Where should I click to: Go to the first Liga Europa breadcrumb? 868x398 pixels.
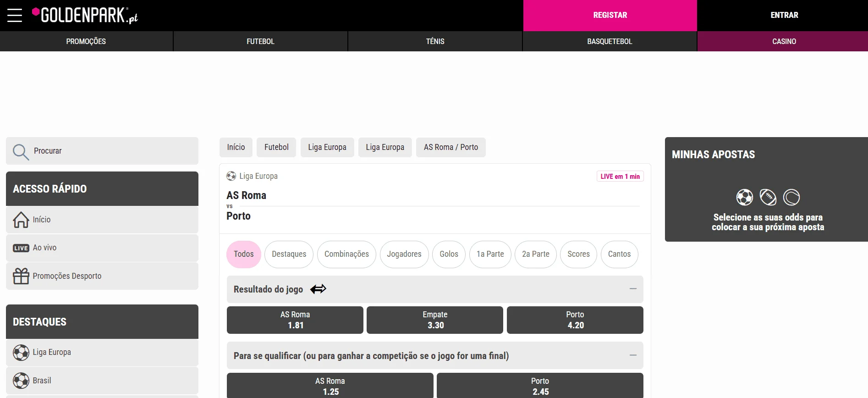click(x=327, y=147)
